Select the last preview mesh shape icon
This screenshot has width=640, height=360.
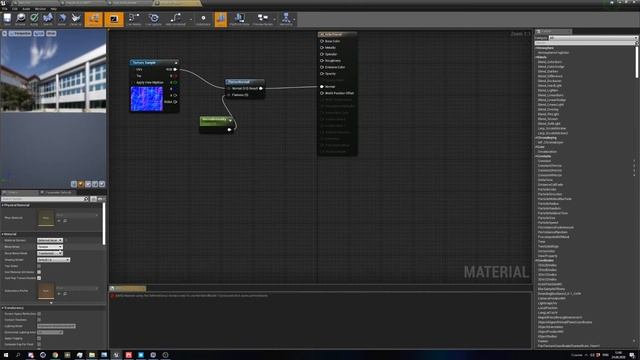coord(102,184)
